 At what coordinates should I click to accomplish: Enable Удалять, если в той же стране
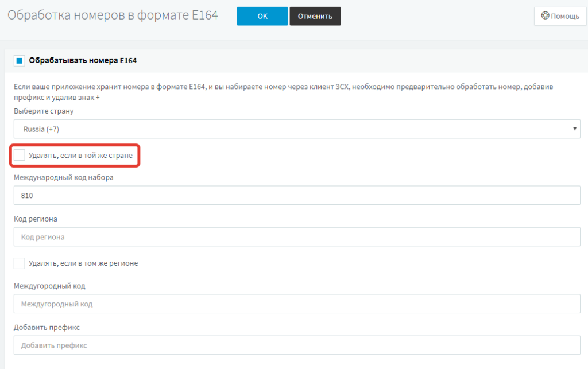pos(20,155)
